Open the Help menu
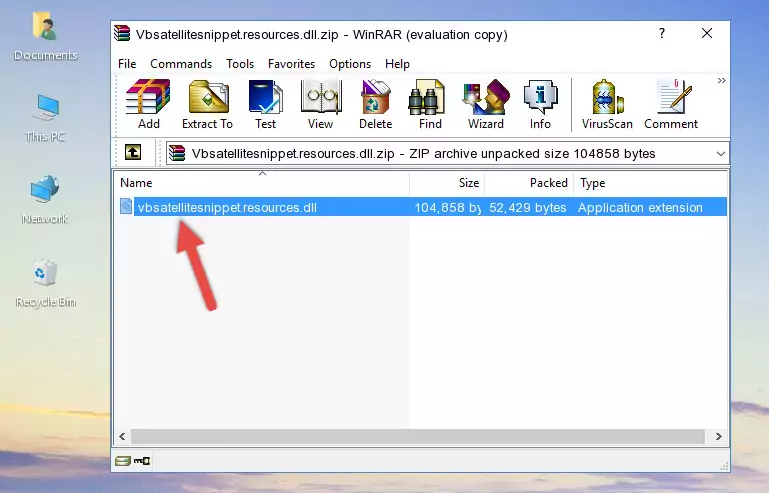The height and width of the screenshot is (493, 769). [x=397, y=64]
